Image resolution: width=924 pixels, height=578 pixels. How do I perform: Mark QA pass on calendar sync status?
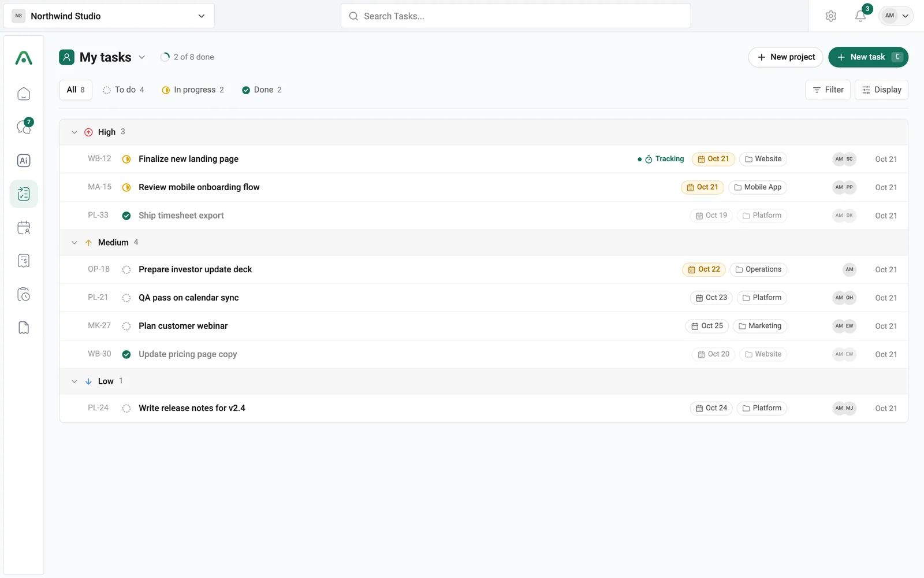(126, 298)
